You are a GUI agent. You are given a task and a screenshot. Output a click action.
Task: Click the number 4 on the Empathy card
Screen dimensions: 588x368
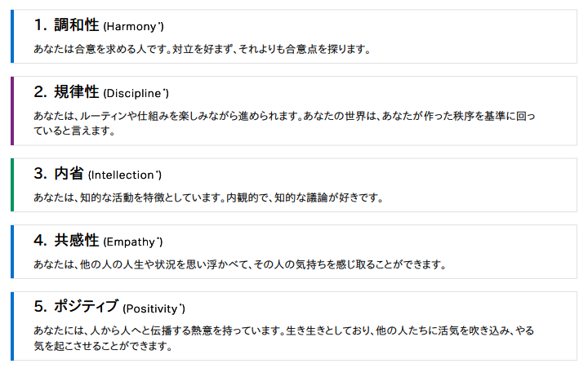click(x=41, y=240)
